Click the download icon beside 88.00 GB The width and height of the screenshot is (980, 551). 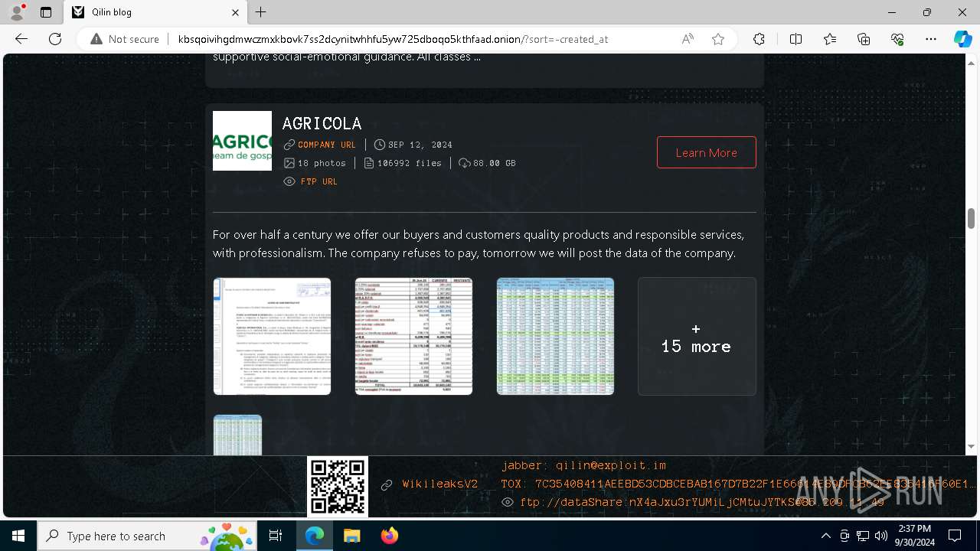click(465, 163)
